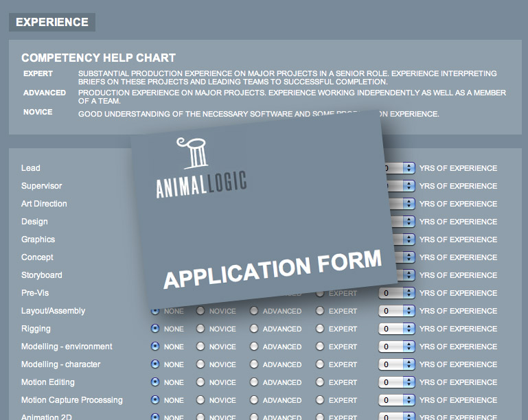Click the Storyboard row label
Viewport: 528px width, 420px height.
click(42, 275)
